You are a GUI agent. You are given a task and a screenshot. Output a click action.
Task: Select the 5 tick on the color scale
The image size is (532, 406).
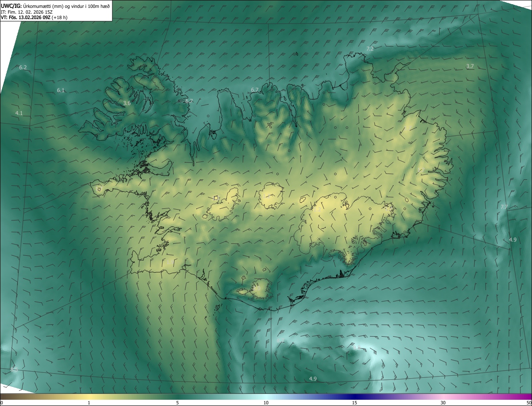177,403
